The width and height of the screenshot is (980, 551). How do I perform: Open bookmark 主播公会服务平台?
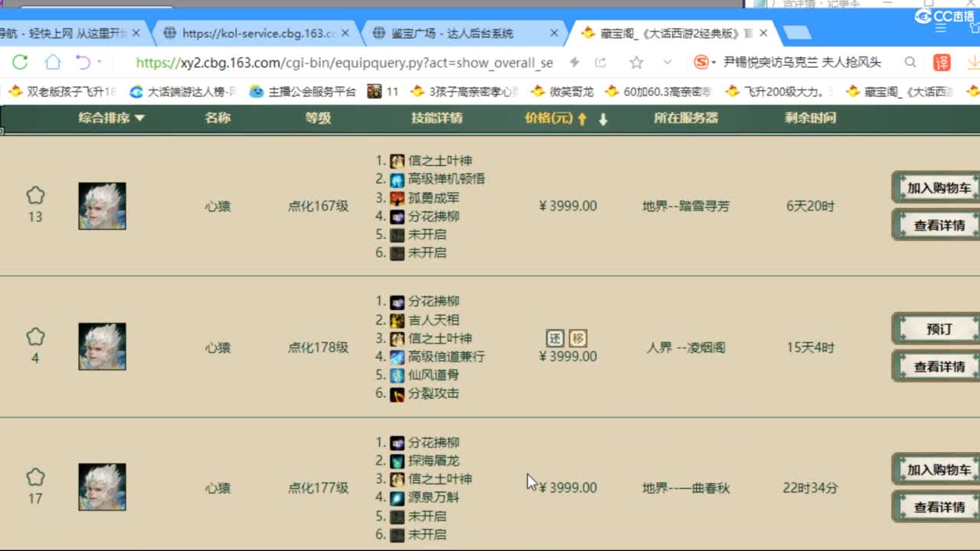point(302,92)
